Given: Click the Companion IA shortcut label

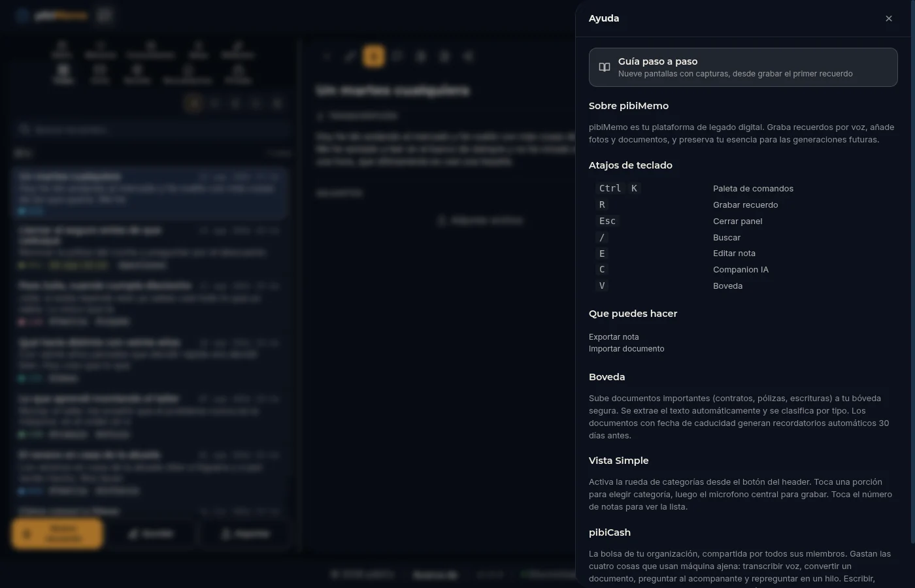Looking at the screenshot, I should (x=740, y=270).
